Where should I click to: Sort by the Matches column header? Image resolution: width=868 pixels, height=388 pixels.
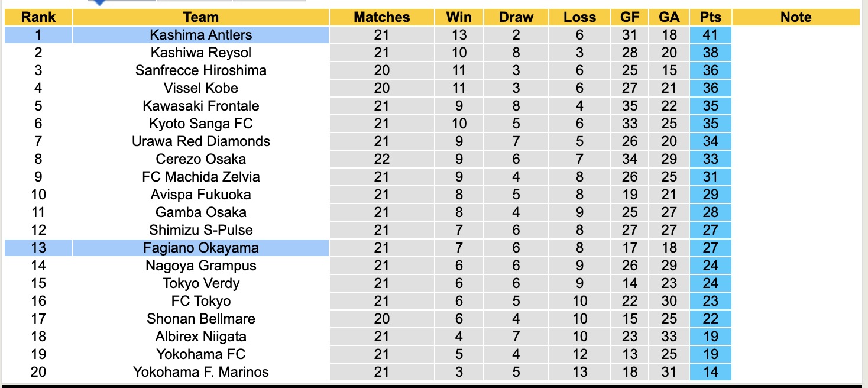tap(381, 17)
